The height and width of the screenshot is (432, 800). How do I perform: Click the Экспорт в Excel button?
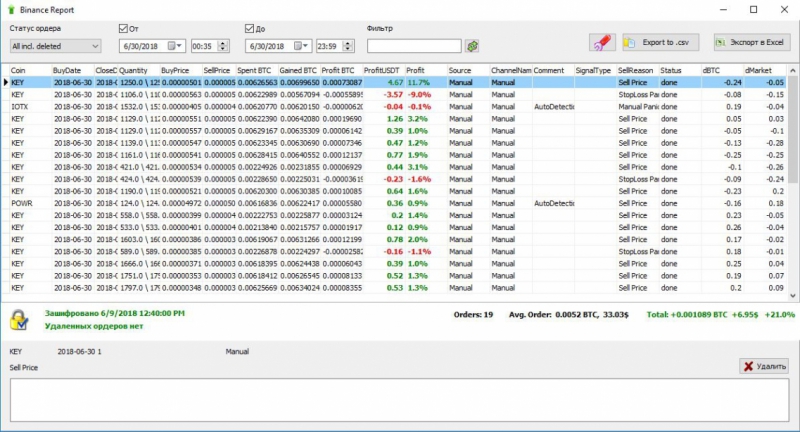click(x=752, y=42)
